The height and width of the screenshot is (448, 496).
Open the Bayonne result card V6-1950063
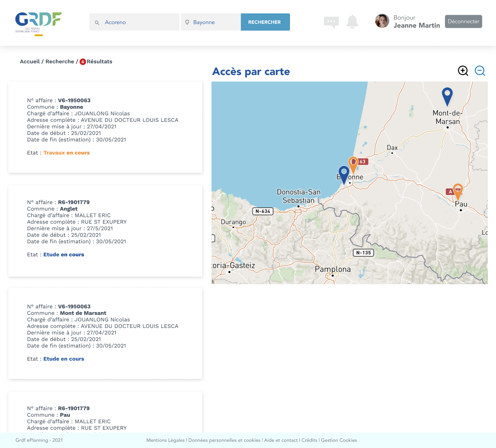point(105,127)
